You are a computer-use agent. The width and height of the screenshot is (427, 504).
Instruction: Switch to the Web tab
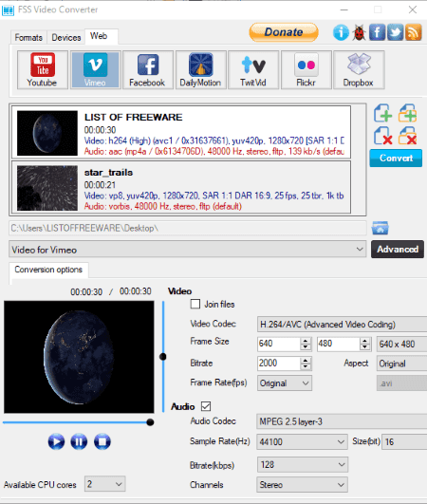(x=102, y=36)
